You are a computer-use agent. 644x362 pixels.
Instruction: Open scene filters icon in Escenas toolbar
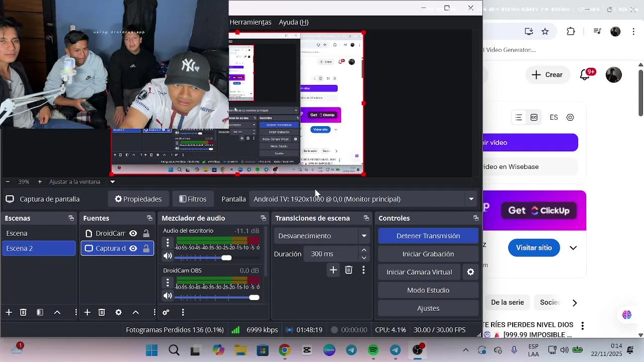(40, 312)
